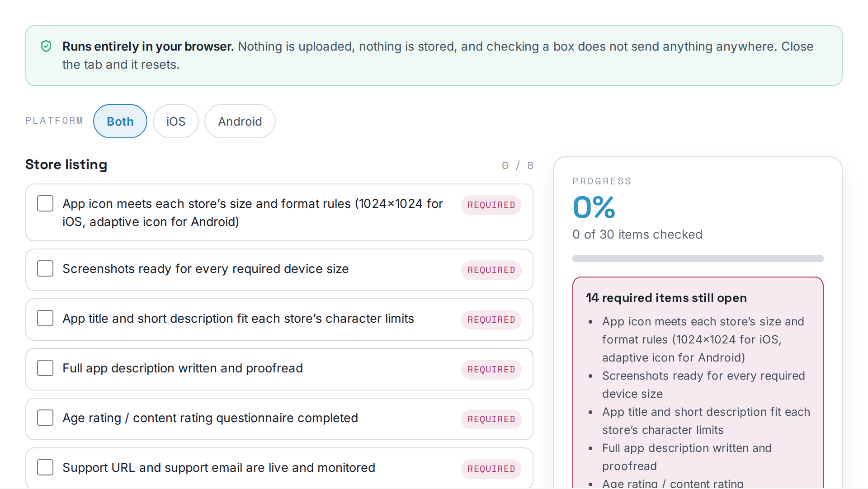This screenshot has height=489, width=868.
Task: Check Age rating questionnaire completed
Action: [45, 418]
